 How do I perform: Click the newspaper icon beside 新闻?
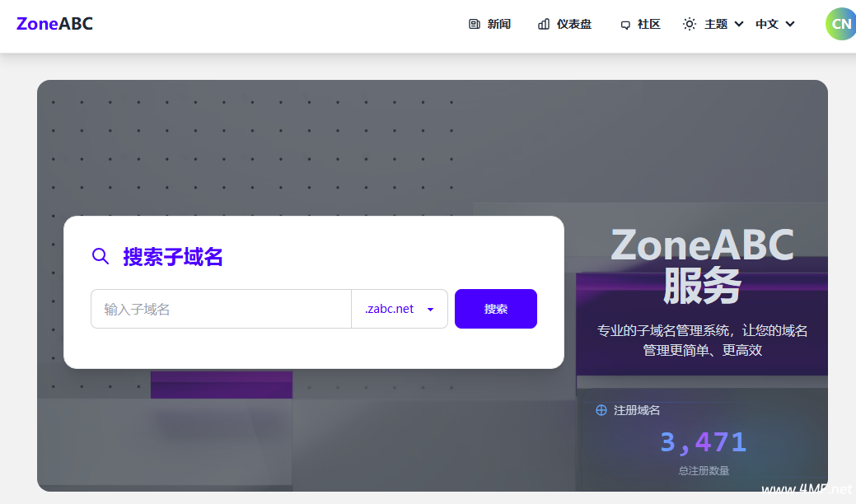[x=475, y=25]
